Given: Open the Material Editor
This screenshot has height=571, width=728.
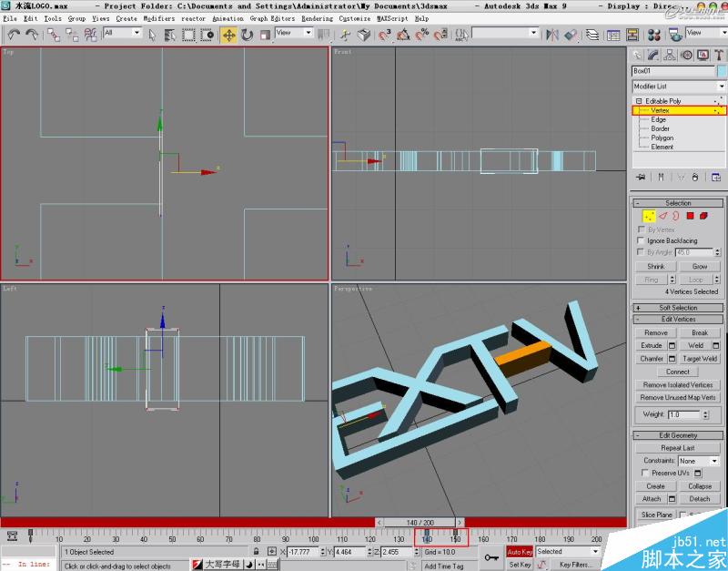Looking at the screenshot, I should (655, 36).
